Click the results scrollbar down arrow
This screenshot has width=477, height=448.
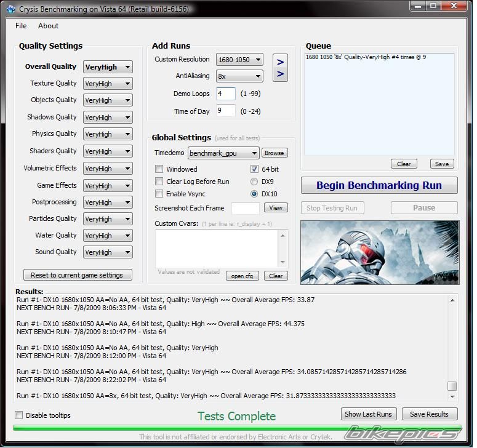tap(452, 398)
